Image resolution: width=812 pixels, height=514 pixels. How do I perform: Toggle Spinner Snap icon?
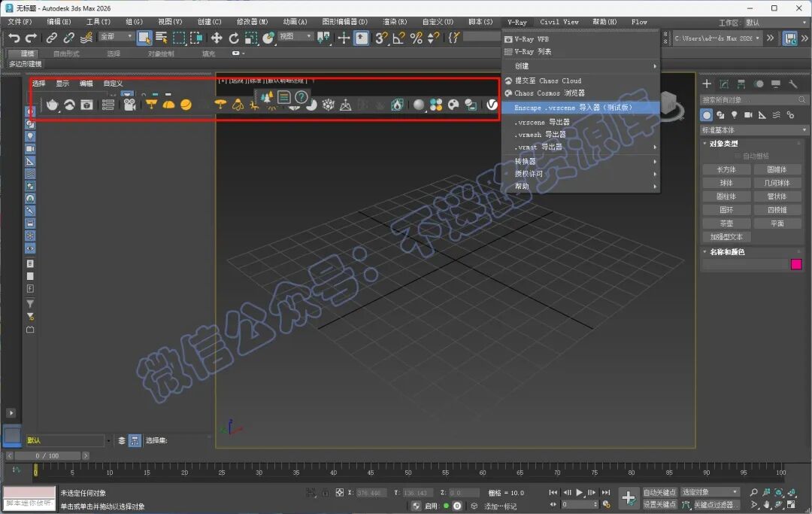click(434, 38)
